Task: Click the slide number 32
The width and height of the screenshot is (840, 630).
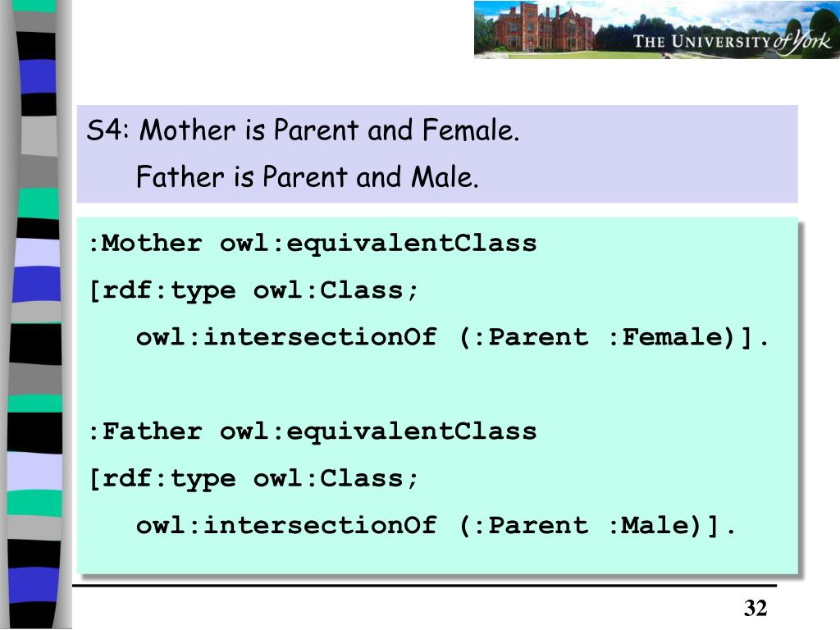Action: point(756,608)
